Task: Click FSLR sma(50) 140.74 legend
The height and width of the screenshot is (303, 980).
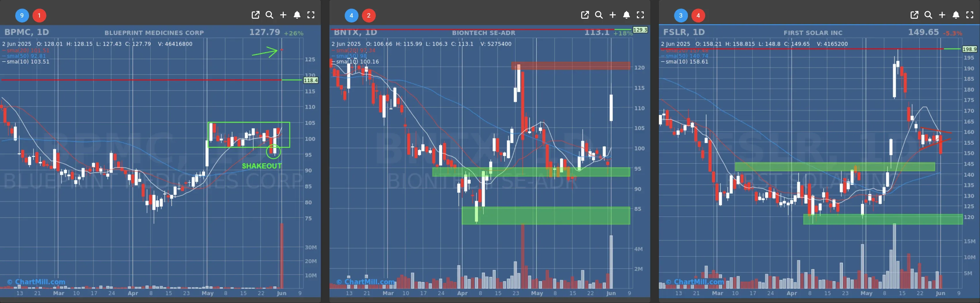Action: tap(685, 56)
